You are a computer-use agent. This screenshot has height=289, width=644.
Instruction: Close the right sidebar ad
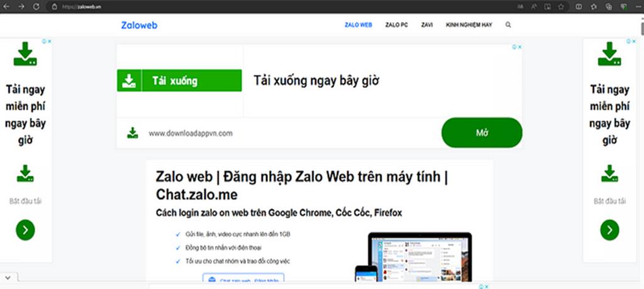tap(634, 41)
